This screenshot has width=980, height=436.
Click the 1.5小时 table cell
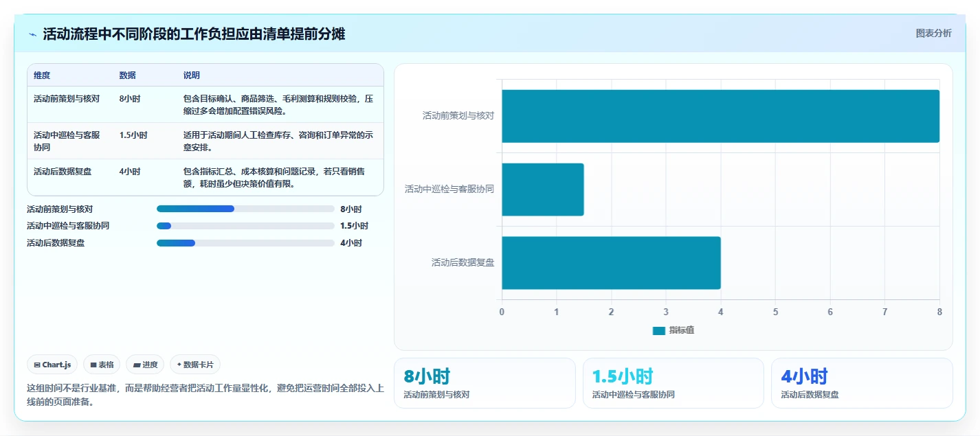click(133, 135)
